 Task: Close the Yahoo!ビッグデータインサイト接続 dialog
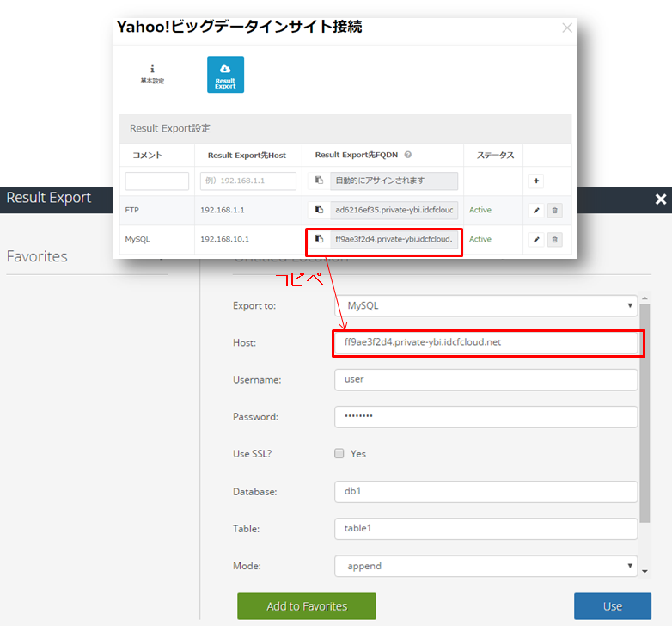tap(566, 28)
